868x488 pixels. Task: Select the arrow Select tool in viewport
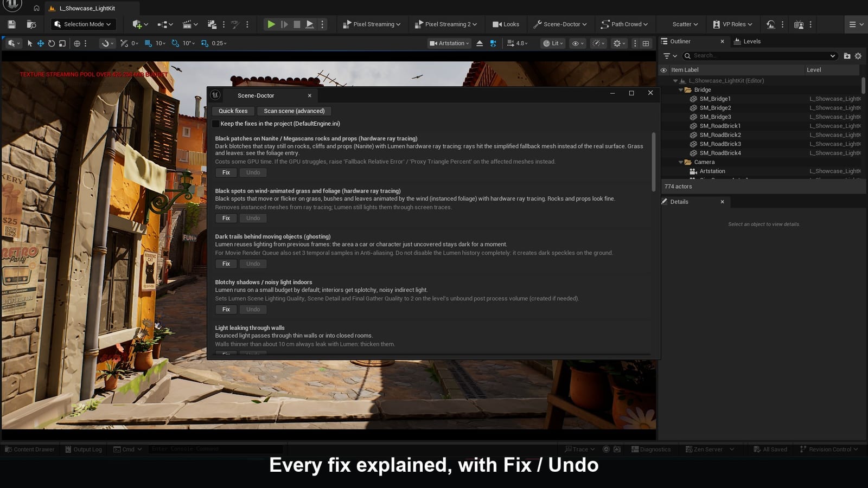pyautogui.click(x=30, y=43)
